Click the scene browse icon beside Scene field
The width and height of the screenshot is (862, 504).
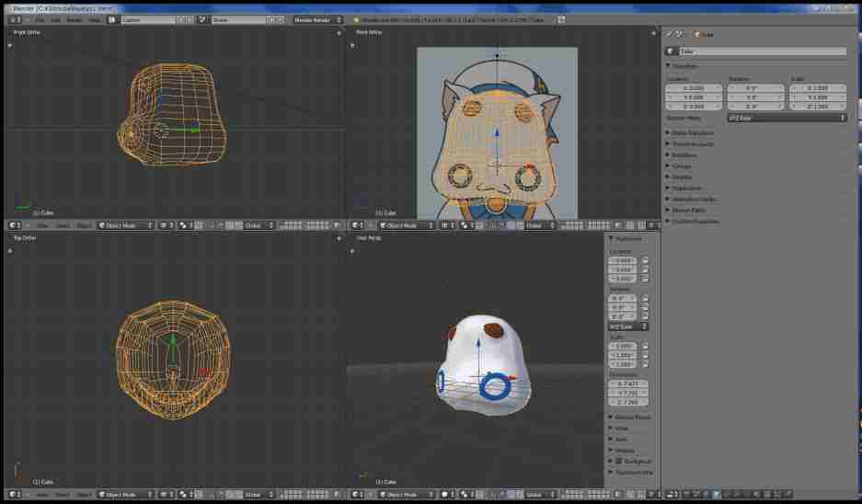pyautogui.click(x=203, y=20)
